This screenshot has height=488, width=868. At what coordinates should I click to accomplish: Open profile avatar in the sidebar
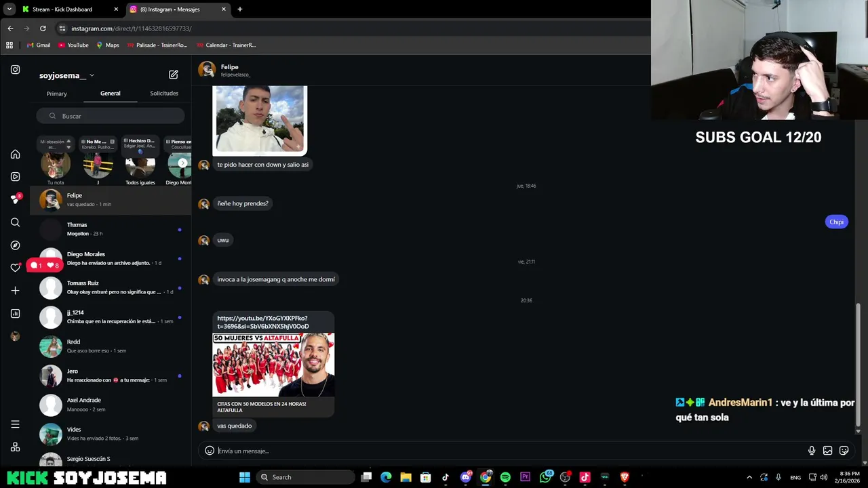tap(15, 336)
